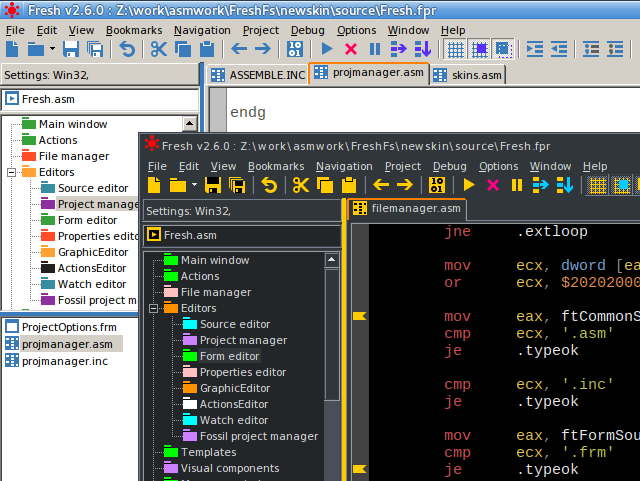
Task: Click pink X stop icon in dark window
Action: pyautogui.click(x=493, y=185)
